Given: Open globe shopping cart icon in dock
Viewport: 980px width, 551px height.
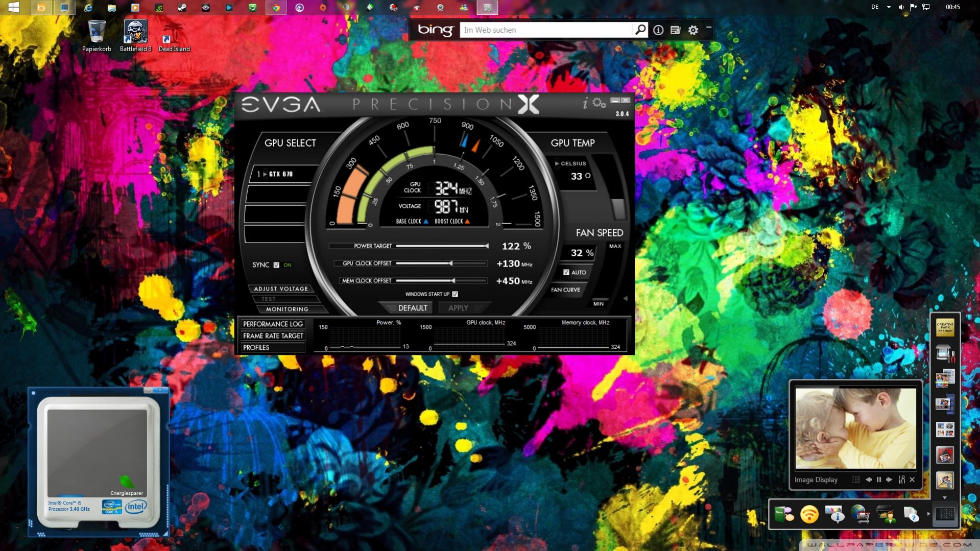Looking at the screenshot, I should coord(860,514).
